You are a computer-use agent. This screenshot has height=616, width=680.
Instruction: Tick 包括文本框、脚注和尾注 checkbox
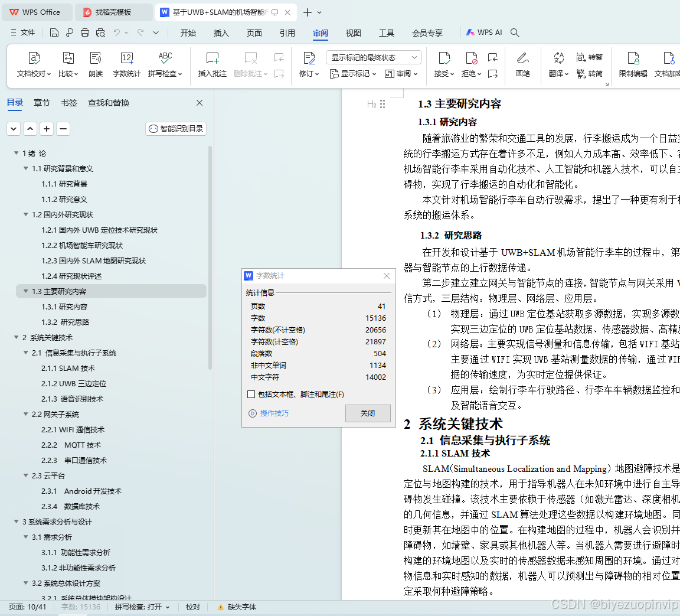[x=251, y=395]
